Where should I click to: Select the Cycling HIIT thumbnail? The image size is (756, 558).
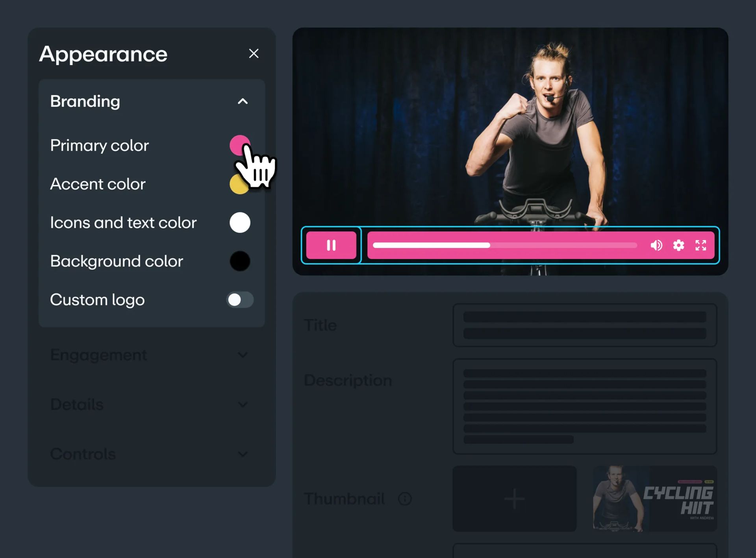(654, 499)
